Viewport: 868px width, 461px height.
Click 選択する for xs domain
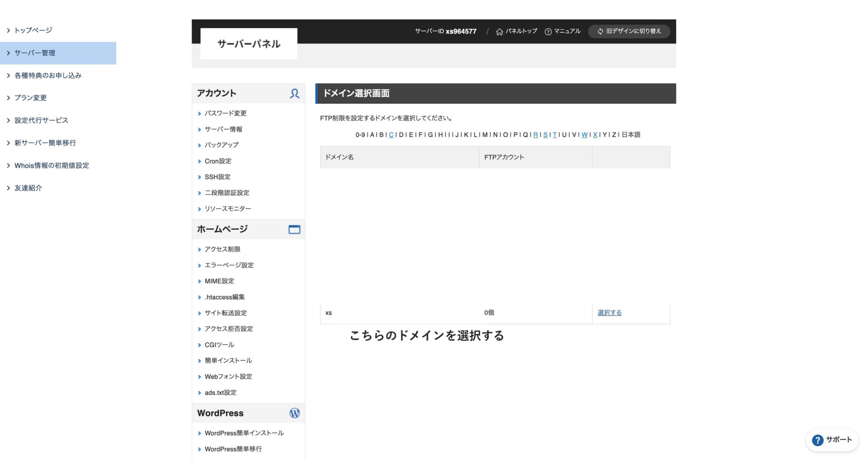[x=609, y=313]
